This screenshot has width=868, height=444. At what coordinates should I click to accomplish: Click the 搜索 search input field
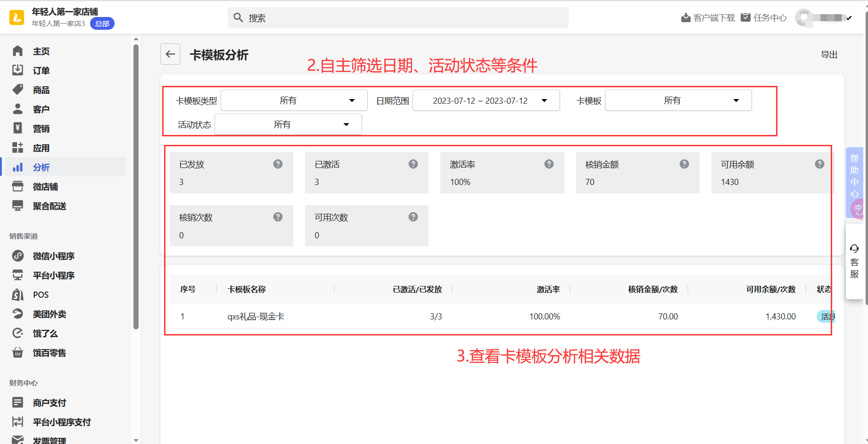pos(398,18)
